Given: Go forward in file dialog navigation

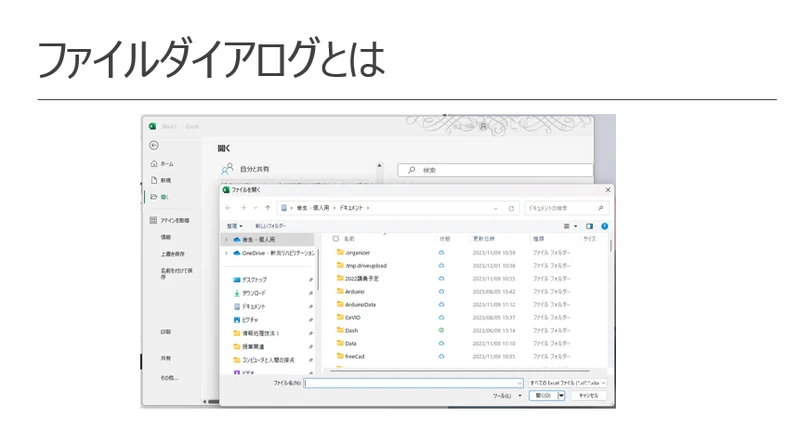Looking at the screenshot, I should [243, 208].
